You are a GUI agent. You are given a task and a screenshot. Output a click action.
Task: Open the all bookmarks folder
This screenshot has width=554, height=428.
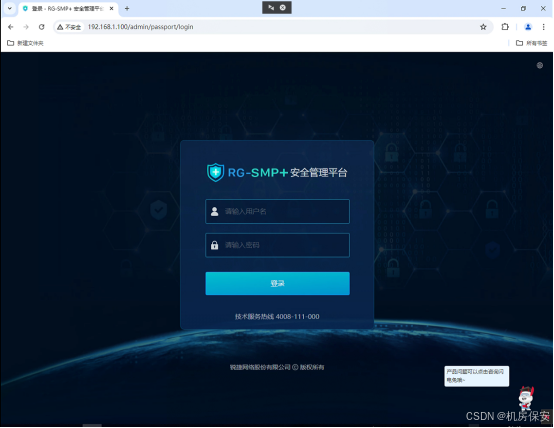coord(531,43)
